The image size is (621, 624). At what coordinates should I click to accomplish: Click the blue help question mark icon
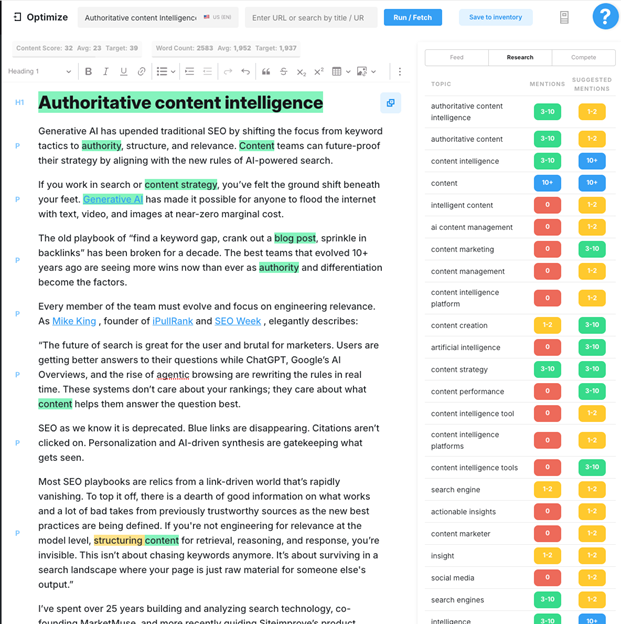(x=604, y=17)
